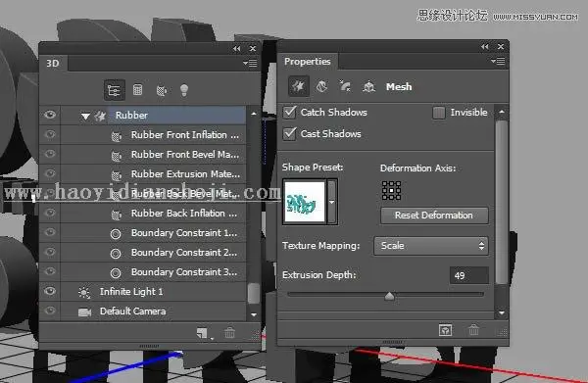Hide the Rubber mesh eye
The image size is (588, 383).
coord(50,115)
